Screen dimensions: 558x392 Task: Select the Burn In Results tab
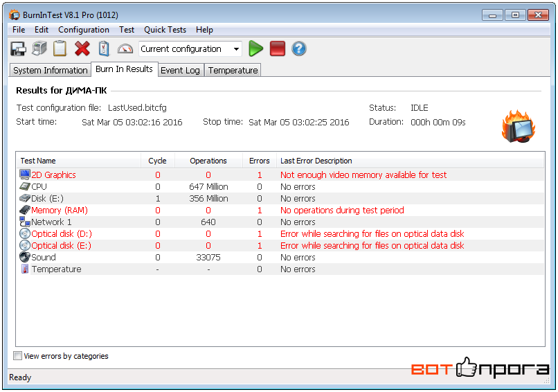tap(124, 69)
